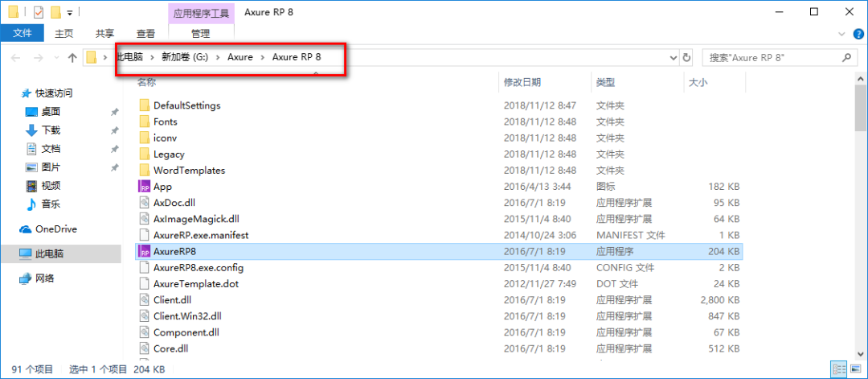Screen dimensions: 868x379
Task: Click 此电脑 in the address path
Action: coord(129,57)
